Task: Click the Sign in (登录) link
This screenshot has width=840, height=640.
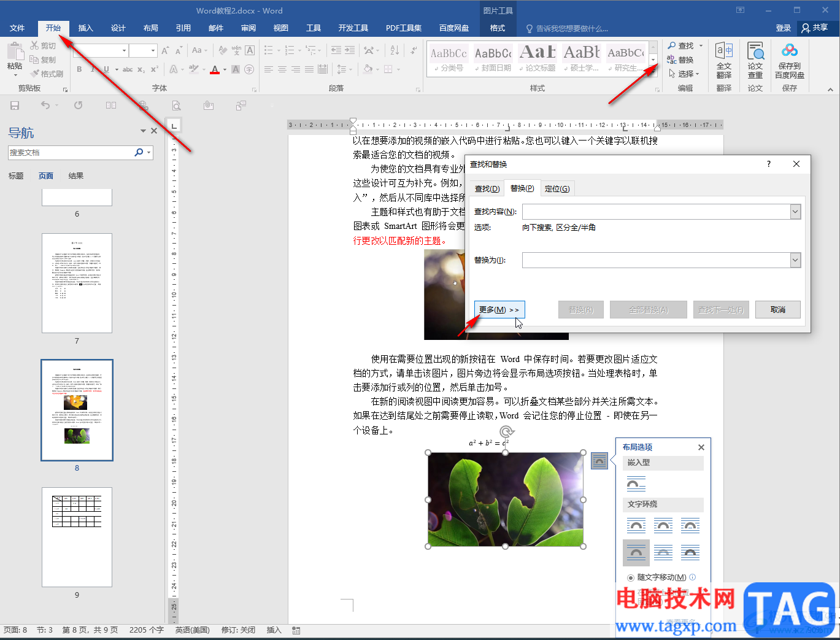Action: pyautogui.click(x=784, y=28)
